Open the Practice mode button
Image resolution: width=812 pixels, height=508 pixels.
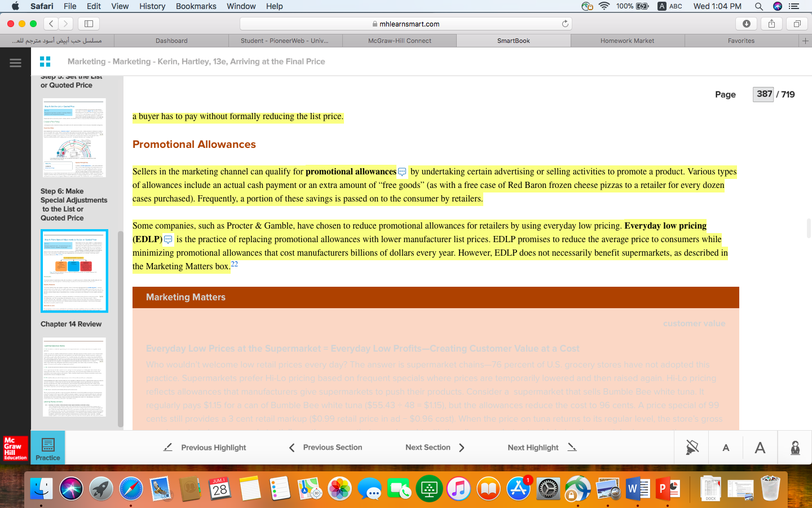tap(48, 448)
